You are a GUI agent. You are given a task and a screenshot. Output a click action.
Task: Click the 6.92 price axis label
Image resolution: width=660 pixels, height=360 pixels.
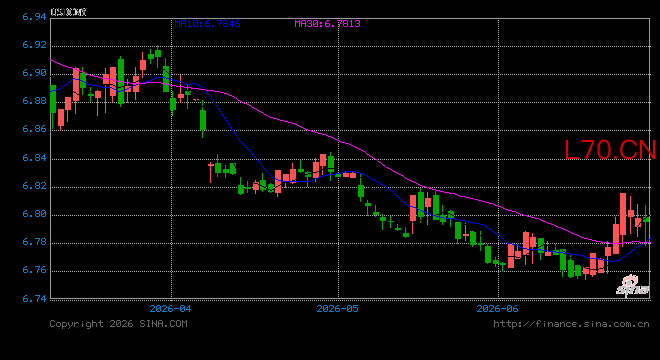(34, 45)
